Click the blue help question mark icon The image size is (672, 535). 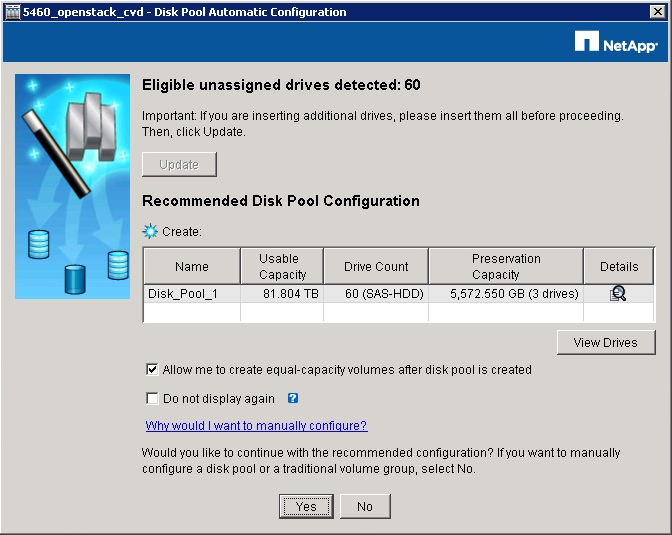point(293,398)
